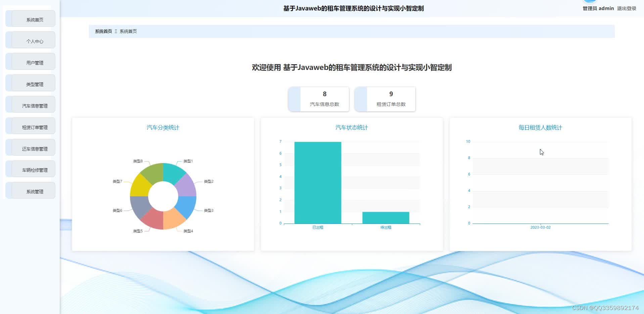Open 汽车信息管理 sidebar menu

[31, 105]
